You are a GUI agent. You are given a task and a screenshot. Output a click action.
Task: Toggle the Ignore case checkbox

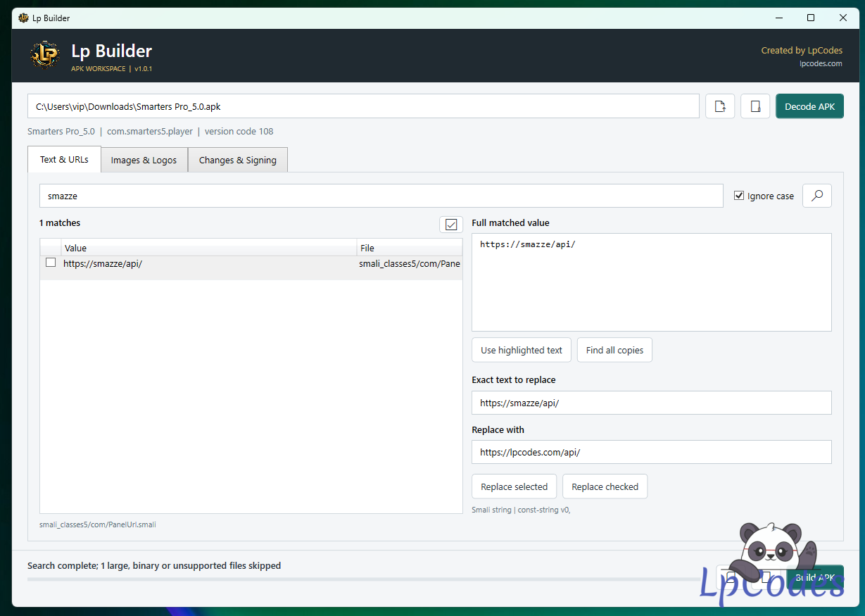tap(739, 196)
